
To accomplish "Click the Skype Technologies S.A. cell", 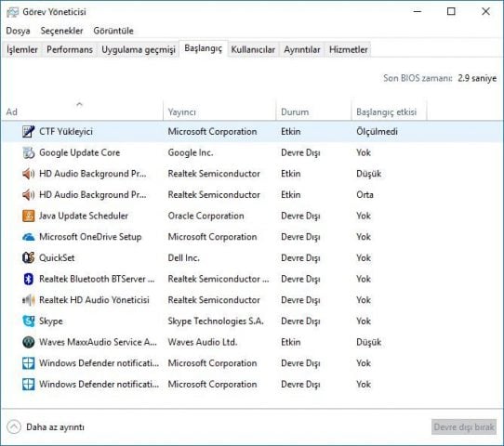I will [x=216, y=321].
